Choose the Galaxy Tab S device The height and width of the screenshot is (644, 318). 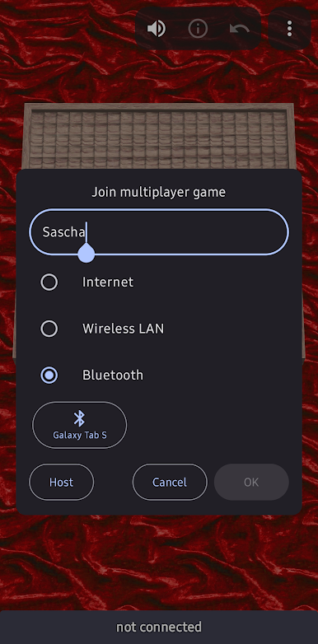tap(80, 425)
